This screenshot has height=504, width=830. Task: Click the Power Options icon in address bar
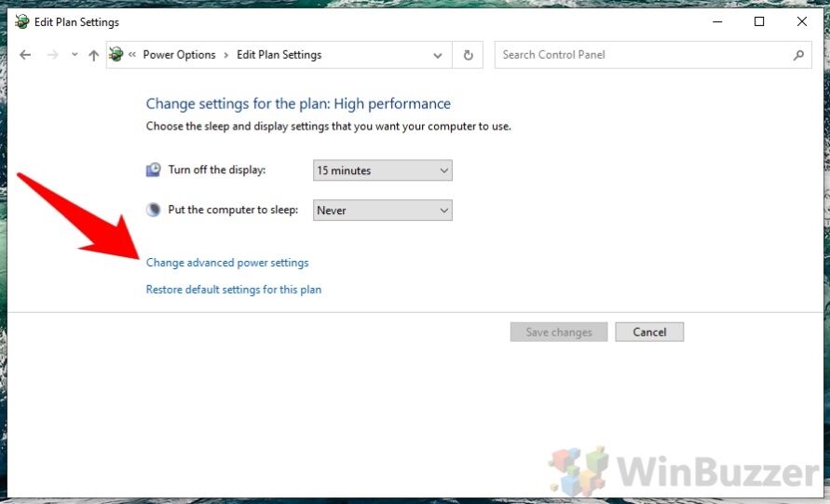pyautogui.click(x=116, y=54)
